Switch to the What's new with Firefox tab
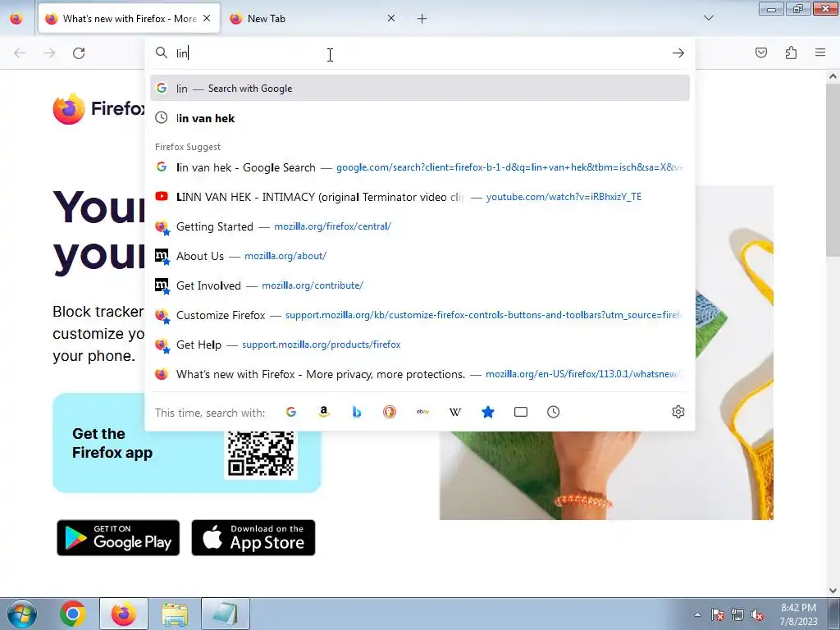Screen dimensions: 840x630 pyautogui.click(x=129, y=19)
